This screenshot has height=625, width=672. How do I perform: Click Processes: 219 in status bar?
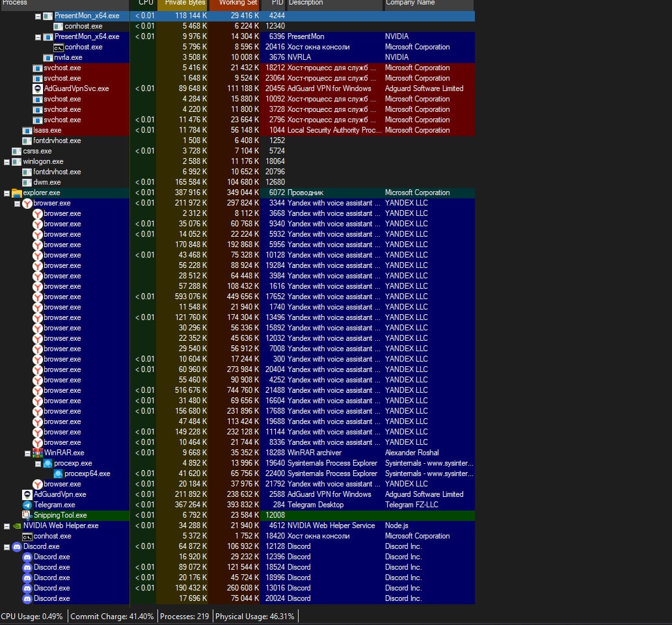coord(184,617)
